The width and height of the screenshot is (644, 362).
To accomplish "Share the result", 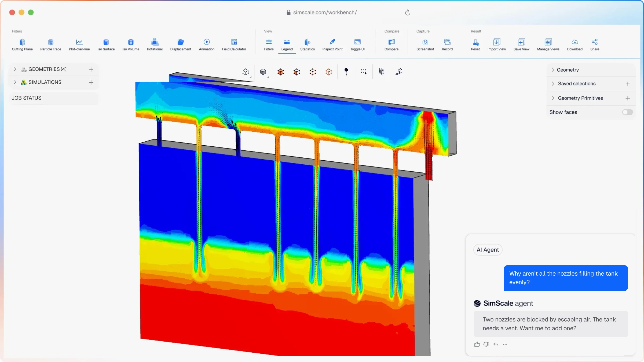I will [595, 45].
